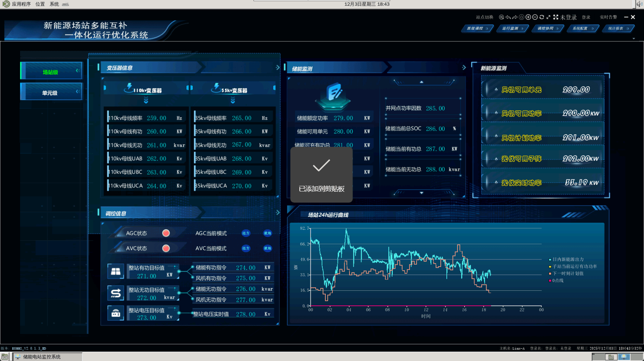Click the undo back arrow icon
The width and height of the screenshot is (644, 361).
point(508,17)
